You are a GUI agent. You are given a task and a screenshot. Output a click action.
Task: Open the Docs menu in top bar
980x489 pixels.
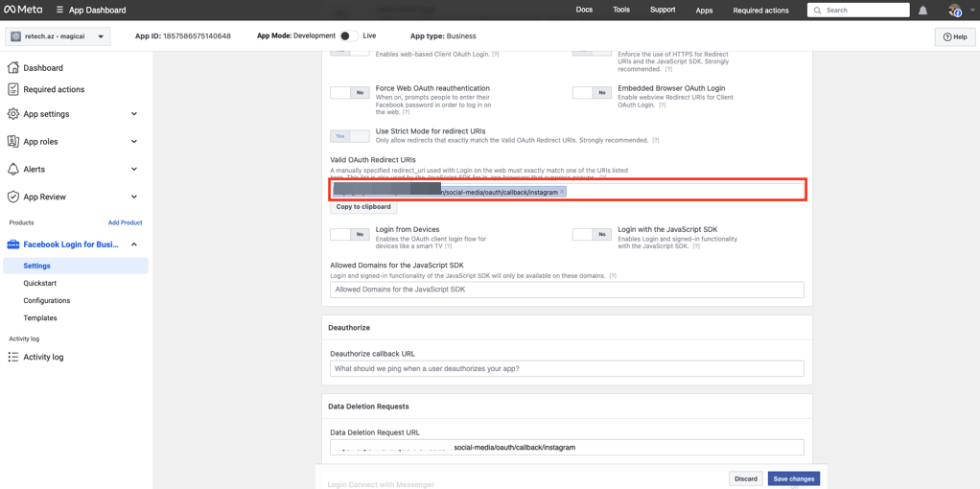pos(584,11)
